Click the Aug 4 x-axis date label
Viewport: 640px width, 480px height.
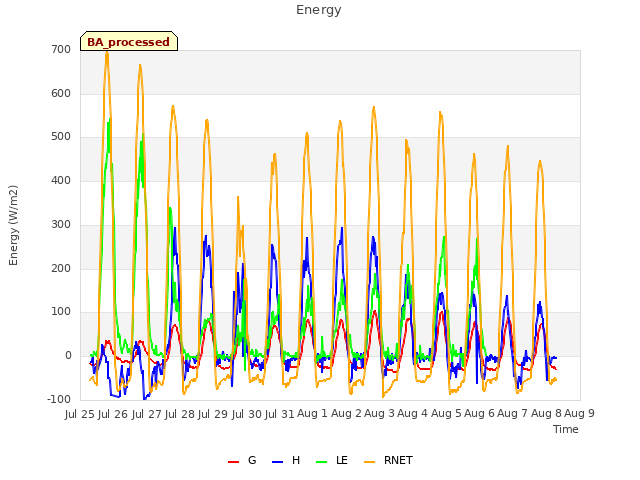pyautogui.click(x=413, y=414)
